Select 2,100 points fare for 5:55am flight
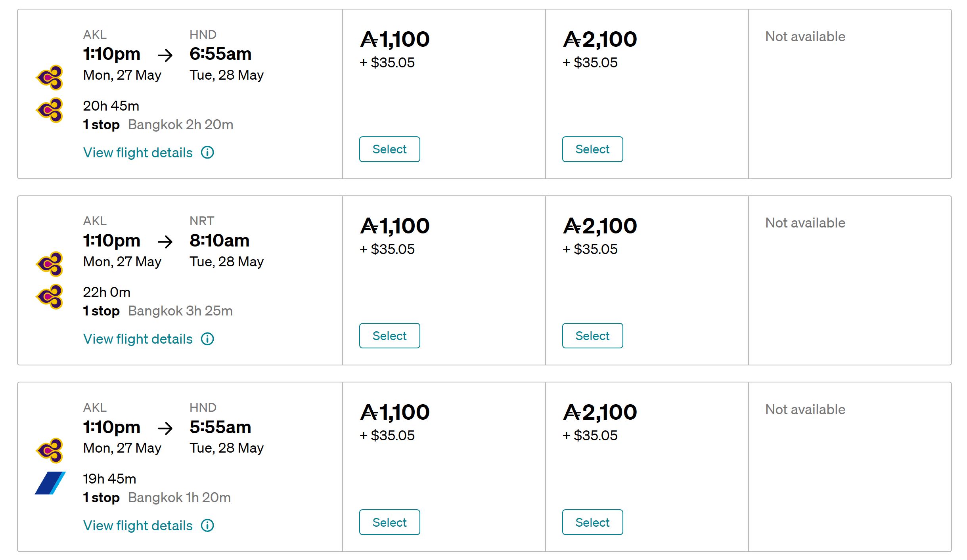The image size is (967, 560). click(592, 522)
